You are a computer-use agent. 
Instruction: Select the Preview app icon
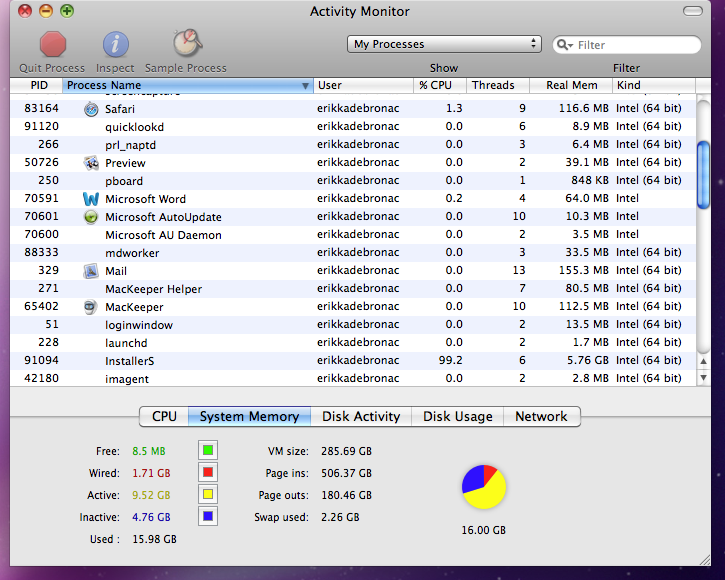91,163
